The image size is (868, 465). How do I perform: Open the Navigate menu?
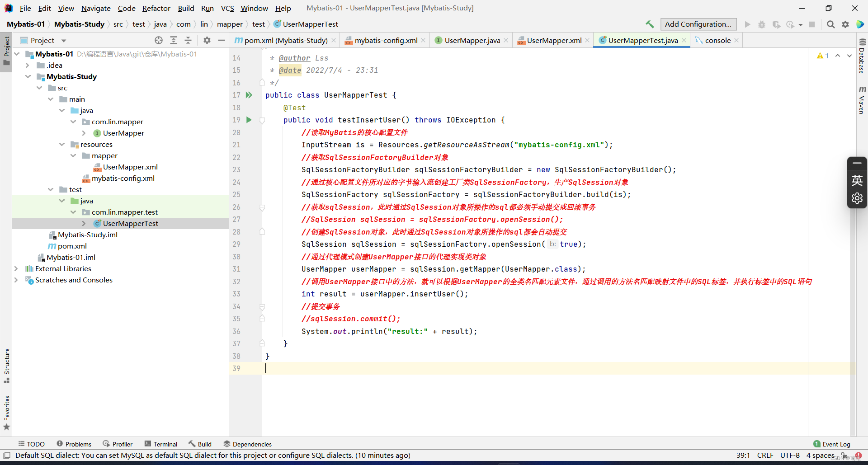pos(96,8)
